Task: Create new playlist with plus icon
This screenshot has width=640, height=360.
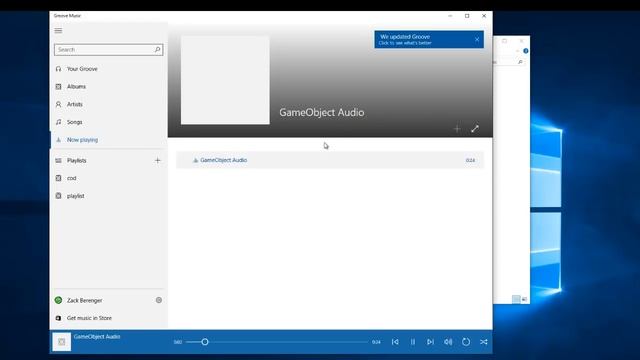Action: coord(158,160)
